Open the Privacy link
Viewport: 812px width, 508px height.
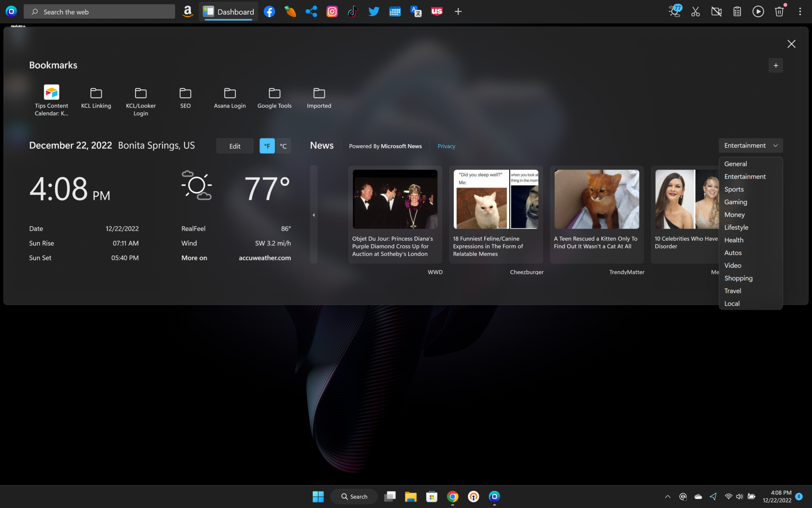click(x=446, y=146)
